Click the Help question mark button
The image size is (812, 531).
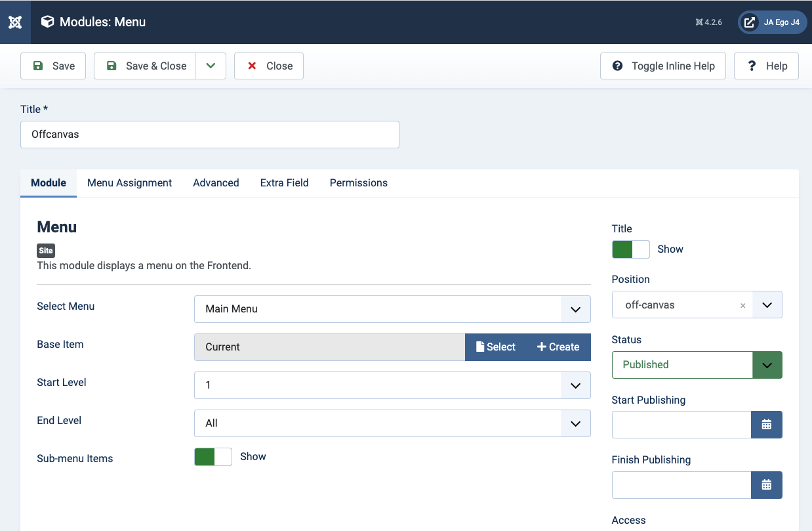pyautogui.click(x=766, y=66)
